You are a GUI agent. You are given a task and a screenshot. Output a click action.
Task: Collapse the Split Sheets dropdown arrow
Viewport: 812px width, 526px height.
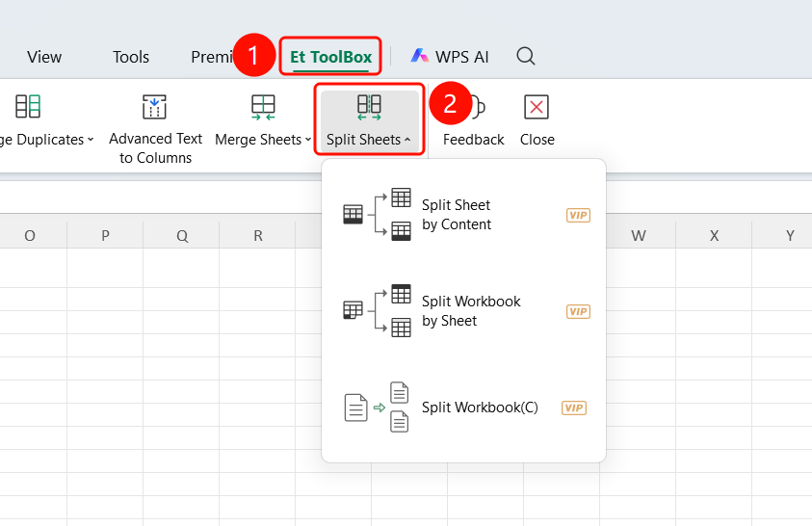pos(407,140)
